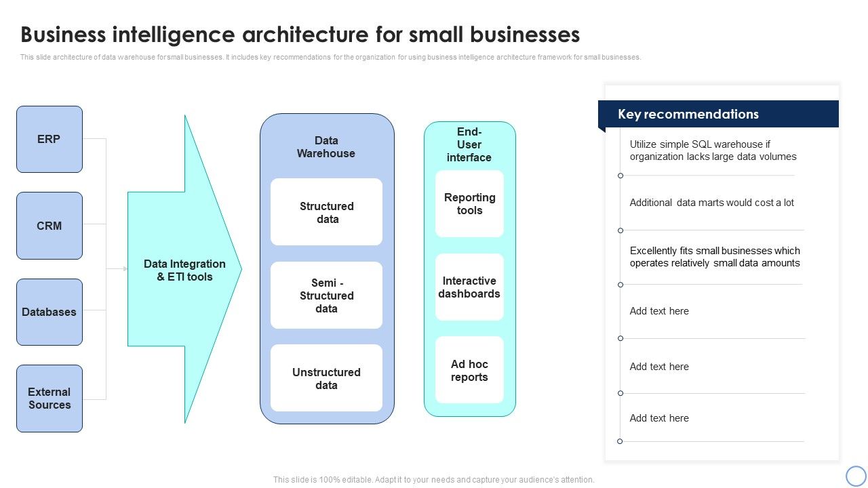Click the Databases source box
The width and height of the screenshot is (868, 488).
click(50, 312)
